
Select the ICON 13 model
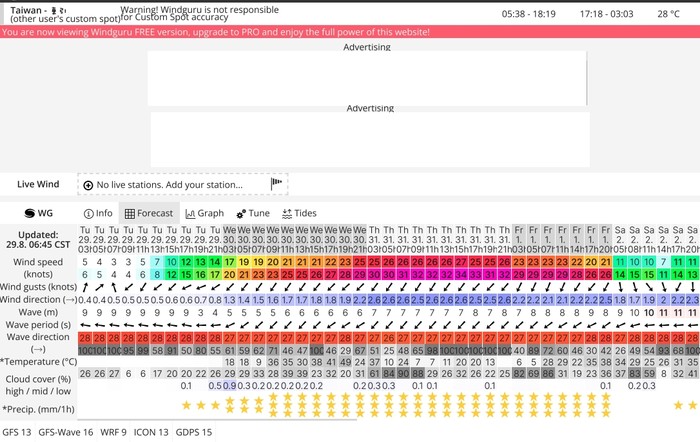click(x=151, y=432)
